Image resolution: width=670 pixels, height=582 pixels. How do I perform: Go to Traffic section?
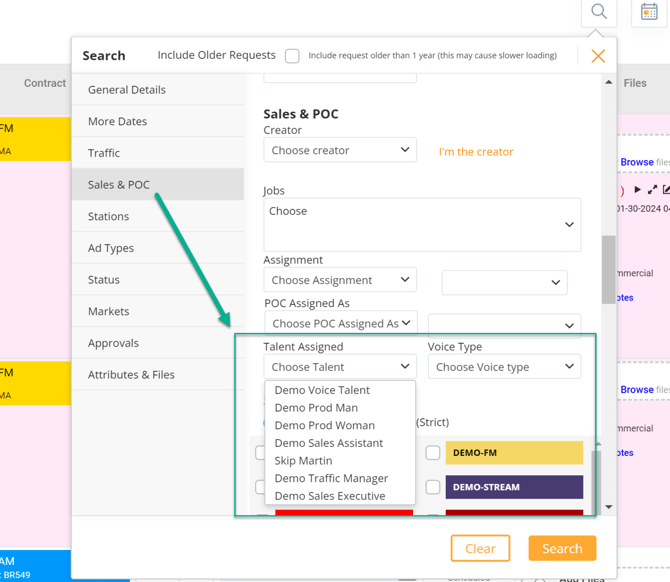[x=158, y=153]
